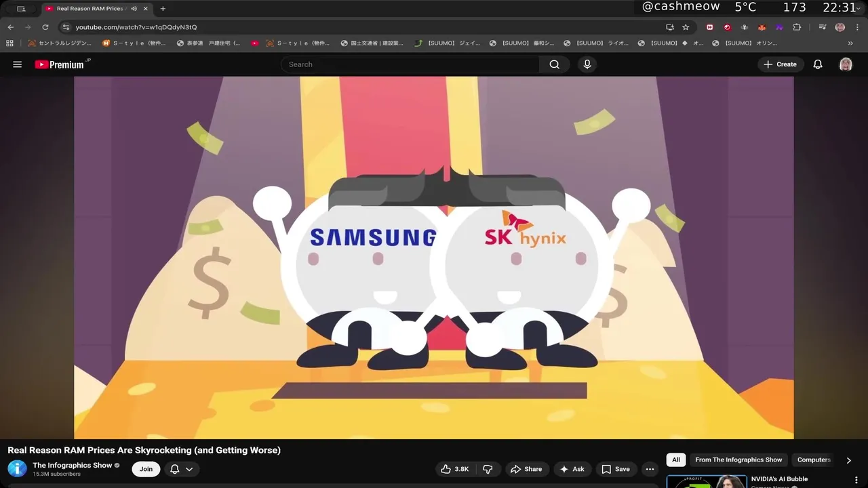Viewport: 868px width, 488px height.
Task: Open the YouTube guide hamburger menu
Action: click(x=18, y=64)
